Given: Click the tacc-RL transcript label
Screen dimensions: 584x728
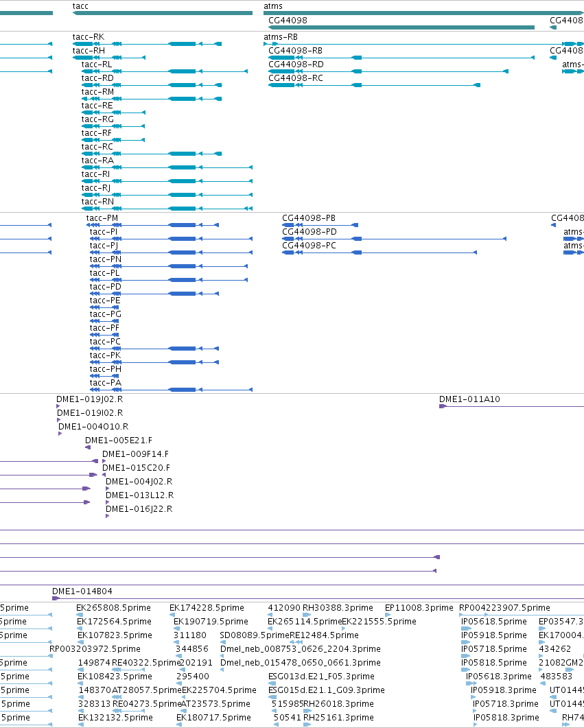Looking at the screenshot, I should point(97,64).
